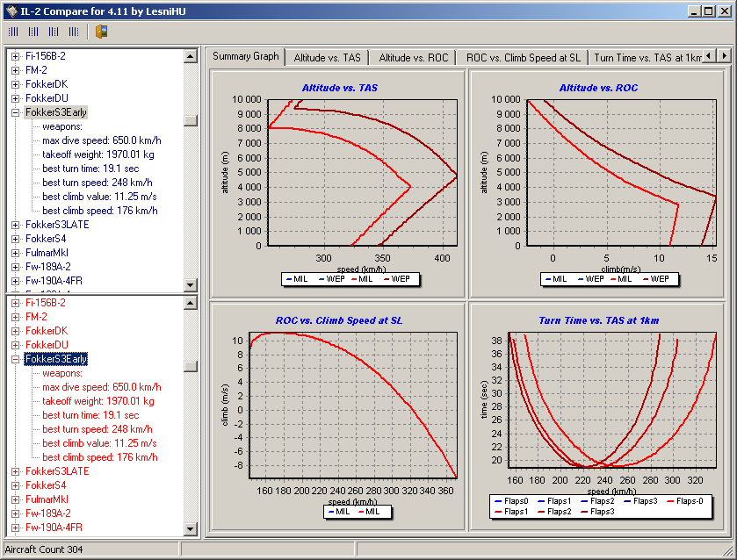
Task: Expand Fw-189A-2 in the blue aircraft list
Action: [x=16, y=268]
